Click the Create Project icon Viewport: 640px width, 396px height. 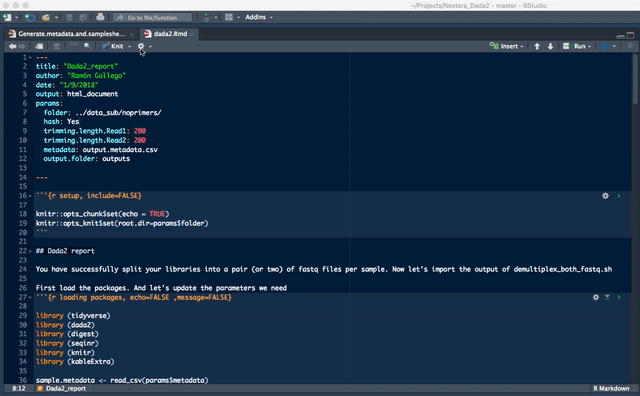coord(29,17)
